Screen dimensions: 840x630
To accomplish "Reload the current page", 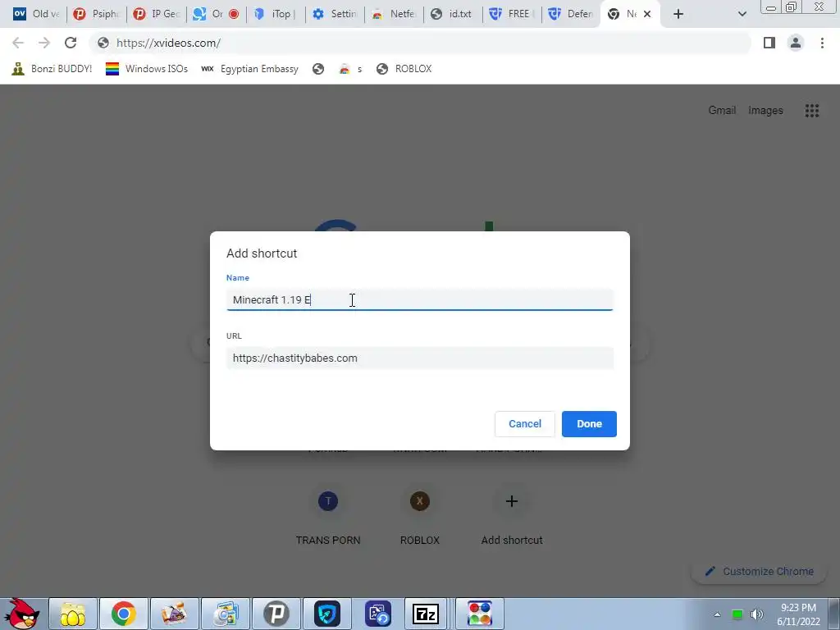I will (x=71, y=43).
